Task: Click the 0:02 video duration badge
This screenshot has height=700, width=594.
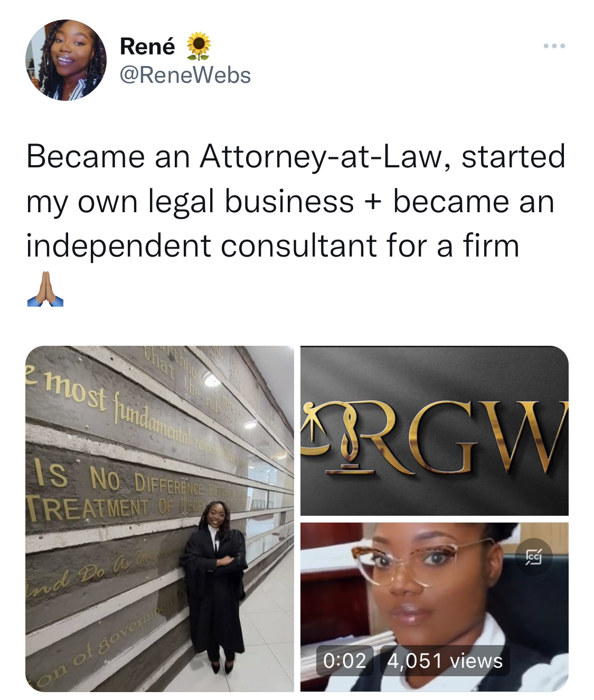Action: (x=345, y=660)
